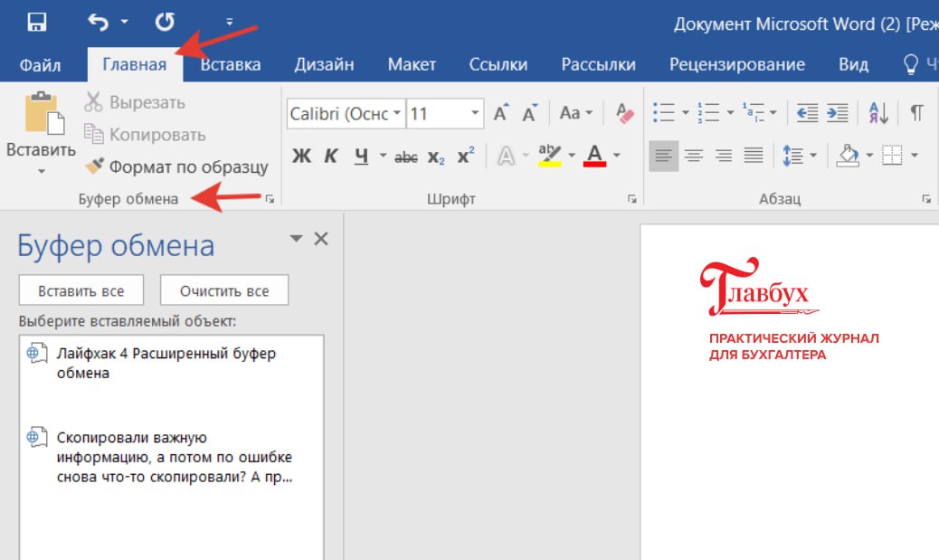Screen dimensions: 939x560
Task: Open the Calibri font name dropdown
Action: [396, 114]
